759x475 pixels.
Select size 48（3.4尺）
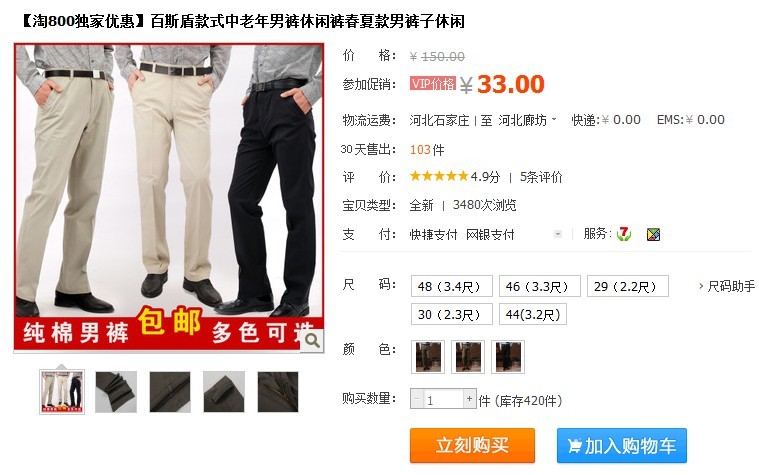(x=452, y=286)
